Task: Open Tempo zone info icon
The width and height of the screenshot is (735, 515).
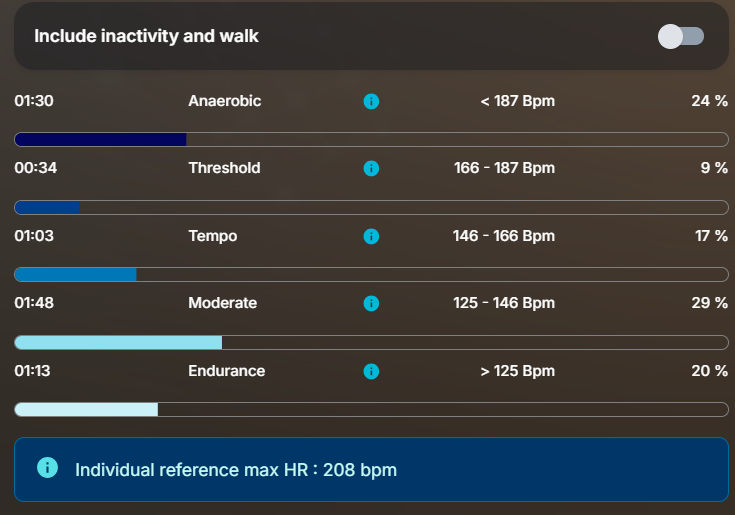Action: pos(371,236)
